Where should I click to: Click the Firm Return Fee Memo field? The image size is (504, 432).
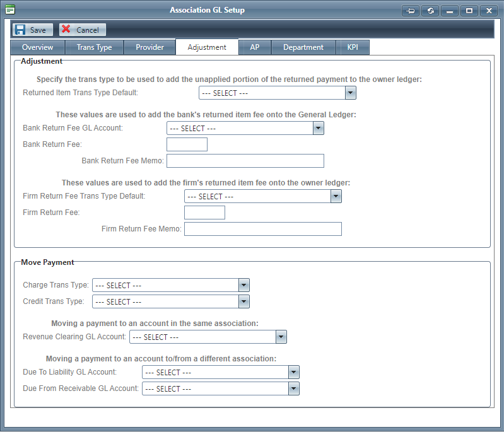coord(263,229)
